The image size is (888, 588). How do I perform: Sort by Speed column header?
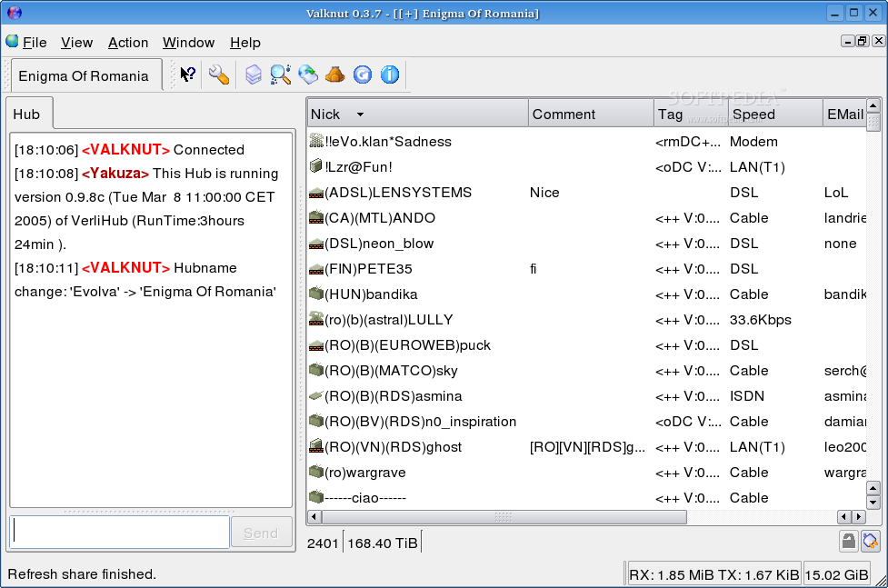[774, 114]
